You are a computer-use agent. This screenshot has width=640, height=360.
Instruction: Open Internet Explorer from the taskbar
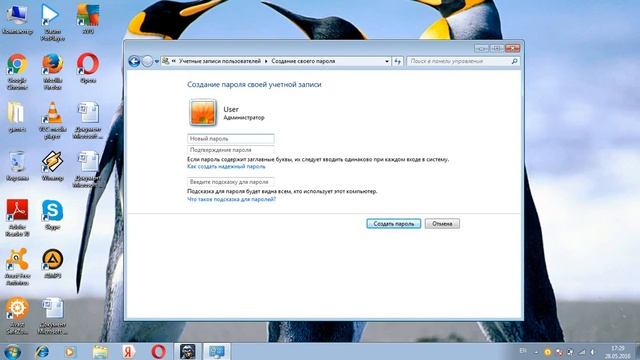pyautogui.click(x=42, y=351)
